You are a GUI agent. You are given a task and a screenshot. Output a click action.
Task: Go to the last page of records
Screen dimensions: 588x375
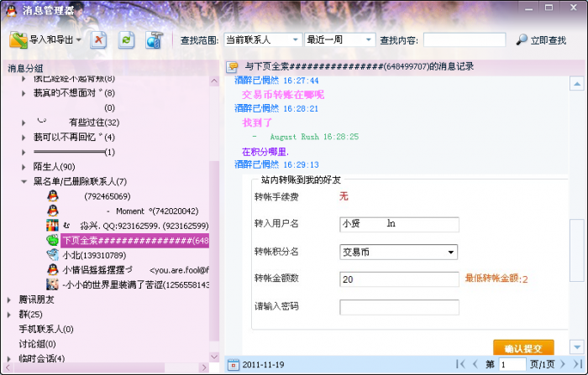click(x=578, y=364)
